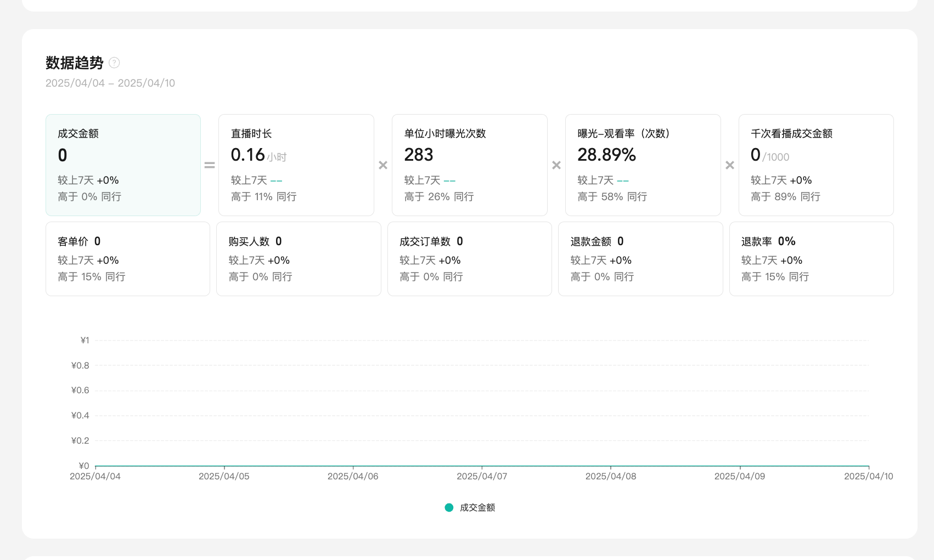The image size is (934, 560).
Task: Choose the 退款金额 metric card
Action: (x=640, y=258)
